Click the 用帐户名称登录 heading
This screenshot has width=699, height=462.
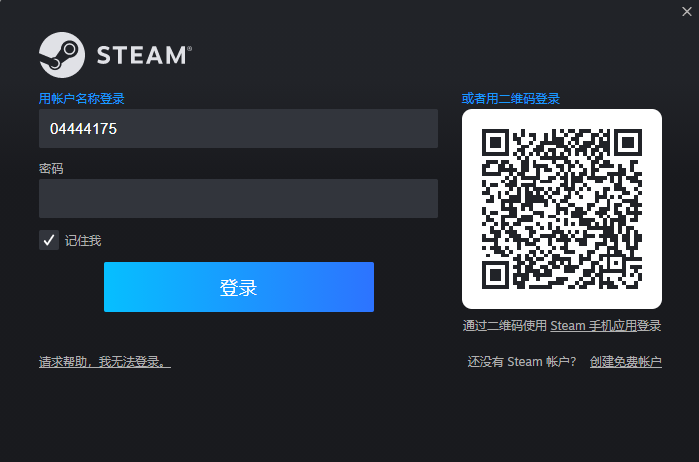point(82,99)
